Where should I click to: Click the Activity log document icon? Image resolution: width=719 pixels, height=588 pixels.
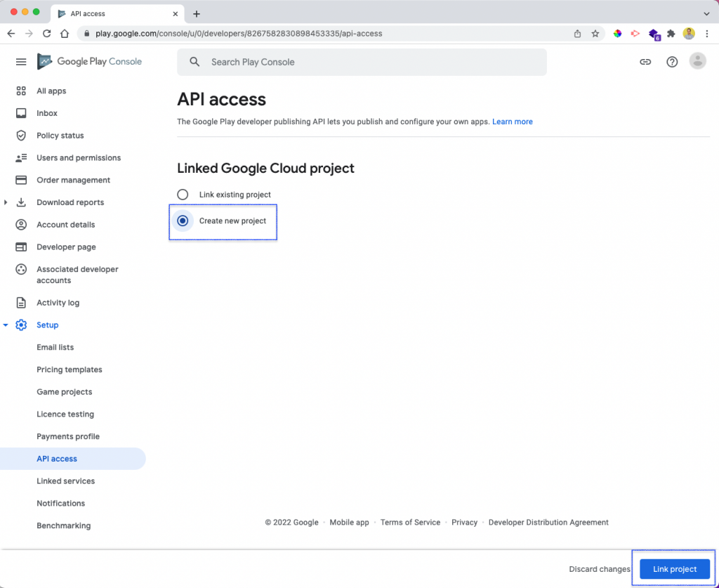[21, 303]
